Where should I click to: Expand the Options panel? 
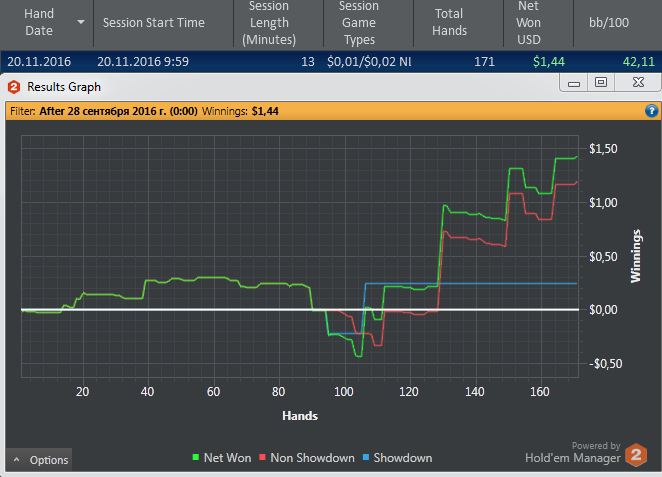pos(39,460)
